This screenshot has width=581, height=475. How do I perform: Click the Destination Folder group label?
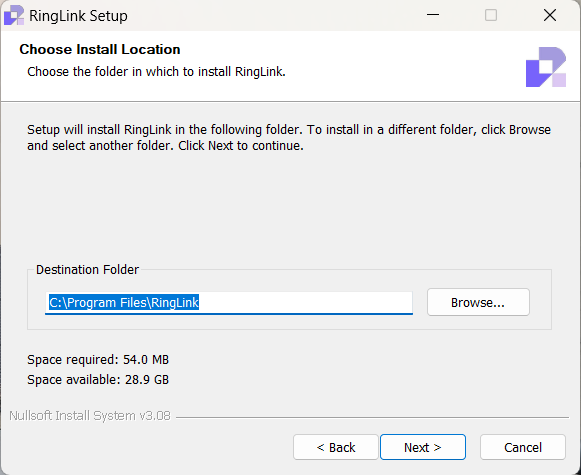[87, 269]
